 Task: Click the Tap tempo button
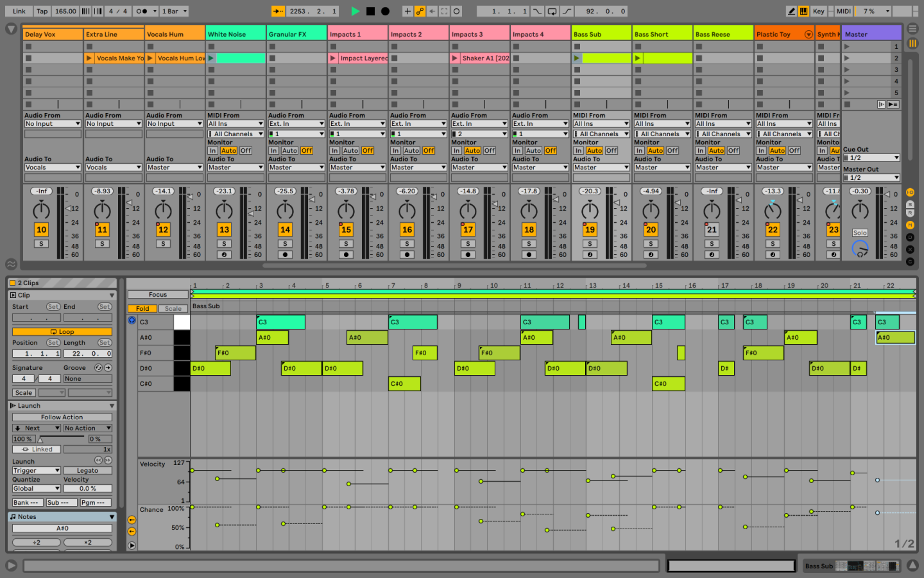click(41, 11)
